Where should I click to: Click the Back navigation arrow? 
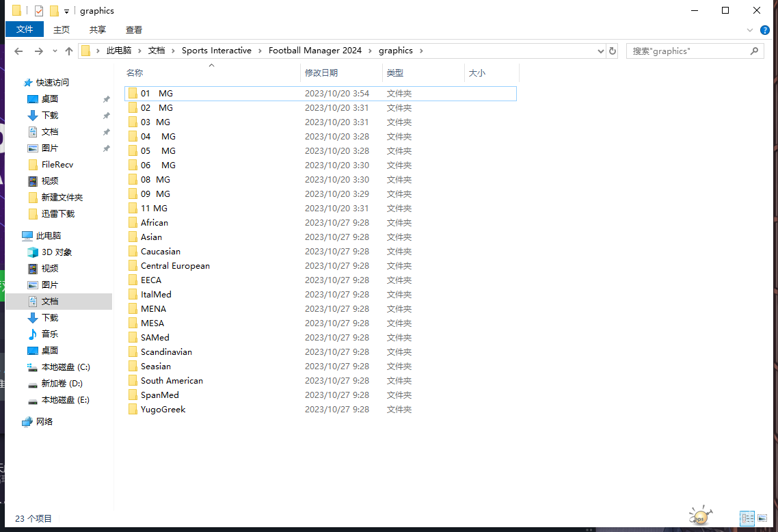(x=18, y=51)
